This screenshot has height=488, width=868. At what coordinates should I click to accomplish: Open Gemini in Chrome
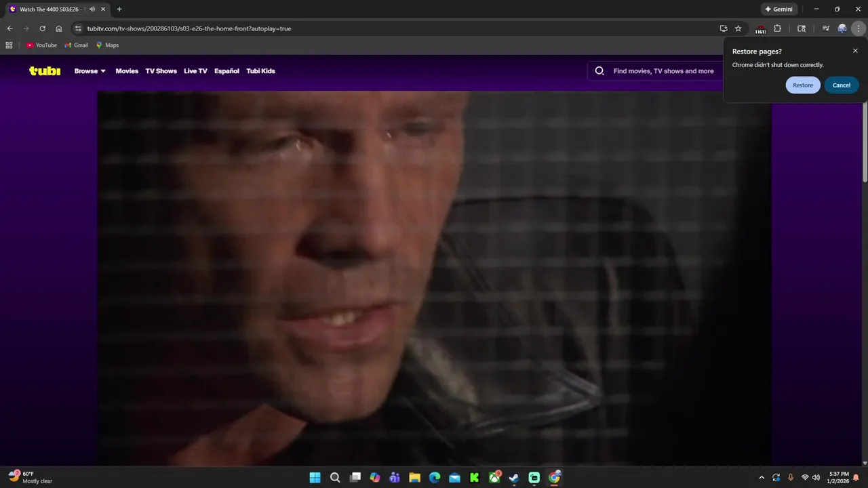(x=778, y=9)
